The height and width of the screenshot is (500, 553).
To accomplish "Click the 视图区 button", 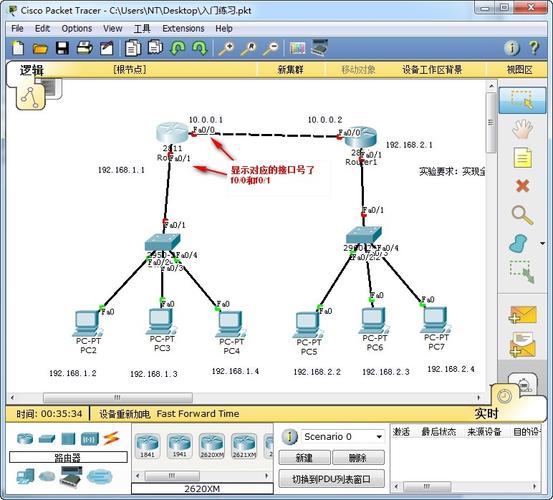I will 519,70.
